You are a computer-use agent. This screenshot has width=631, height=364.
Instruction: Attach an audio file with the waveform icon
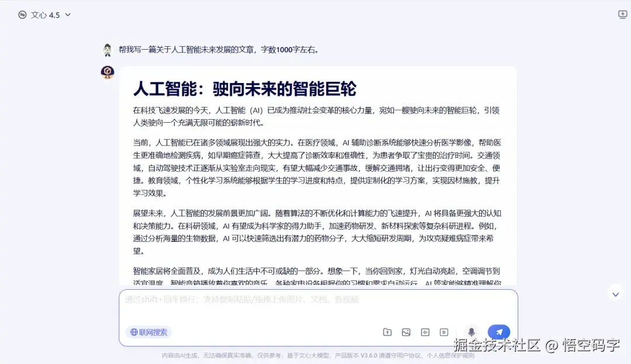[425, 332]
